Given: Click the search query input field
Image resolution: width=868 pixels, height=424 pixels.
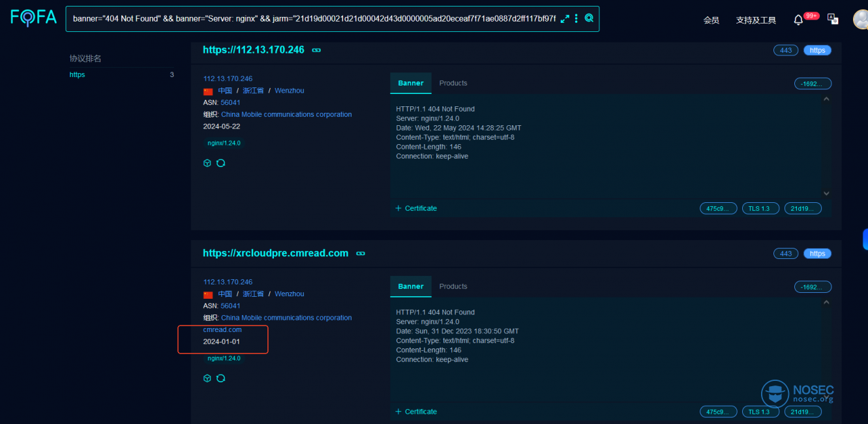Looking at the screenshot, I should pos(314,19).
